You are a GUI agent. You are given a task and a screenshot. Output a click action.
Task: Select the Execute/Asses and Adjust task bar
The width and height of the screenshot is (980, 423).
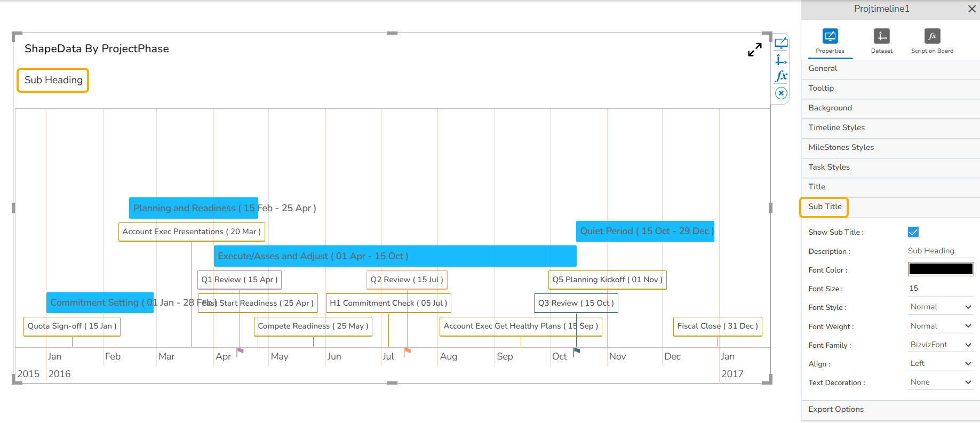[x=395, y=256]
